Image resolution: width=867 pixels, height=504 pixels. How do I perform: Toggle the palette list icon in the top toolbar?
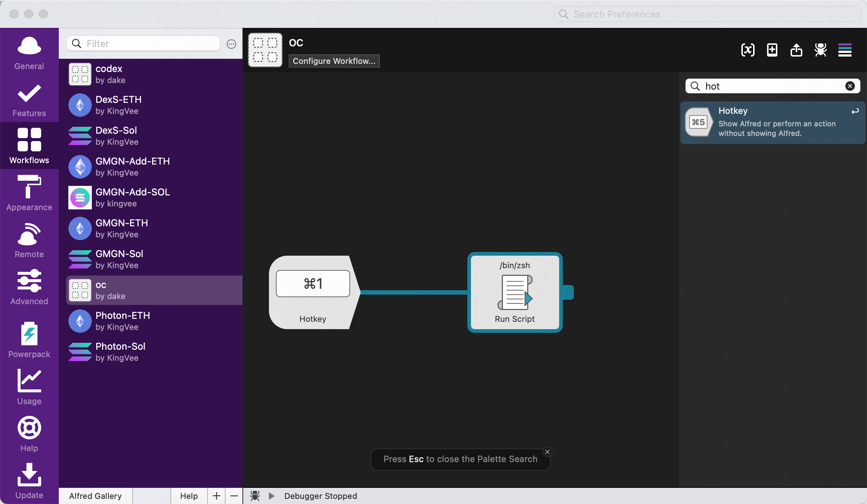pos(845,50)
